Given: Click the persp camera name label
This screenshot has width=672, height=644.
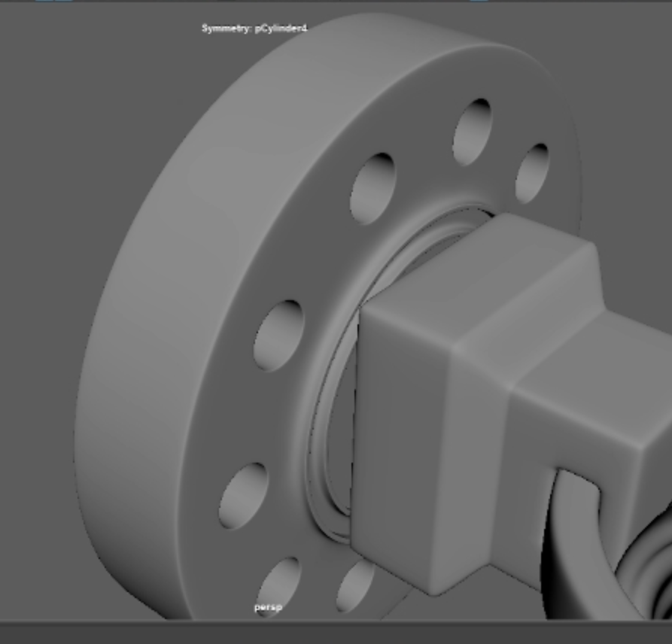Looking at the screenshot, I should [267, 607].
